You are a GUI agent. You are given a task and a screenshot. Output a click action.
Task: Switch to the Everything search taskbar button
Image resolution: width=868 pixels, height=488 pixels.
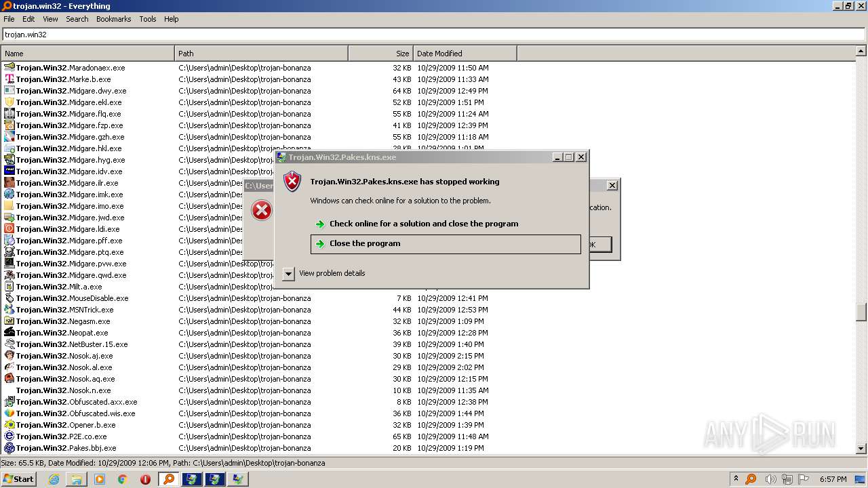coord(169,479)
